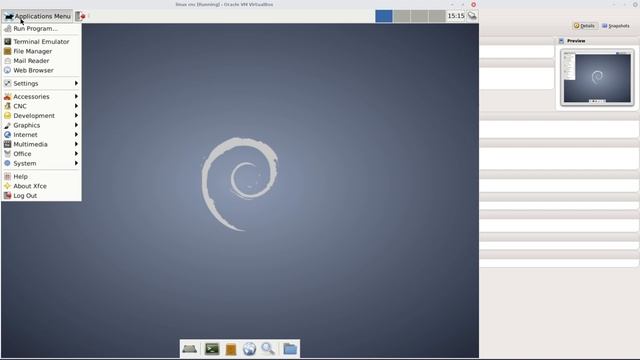
Task: Switch to the third workspace in pager
Action: point(419,16)
